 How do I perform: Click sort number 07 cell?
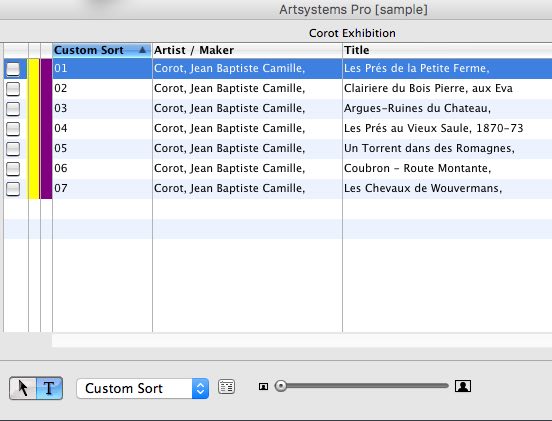tap(102, 189)
